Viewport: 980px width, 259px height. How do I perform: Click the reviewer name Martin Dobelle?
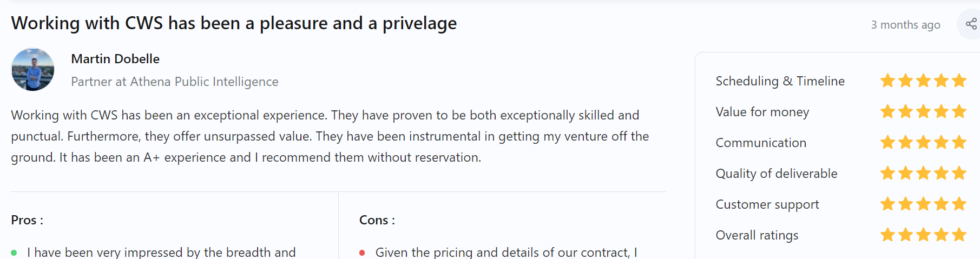point(115,59)
